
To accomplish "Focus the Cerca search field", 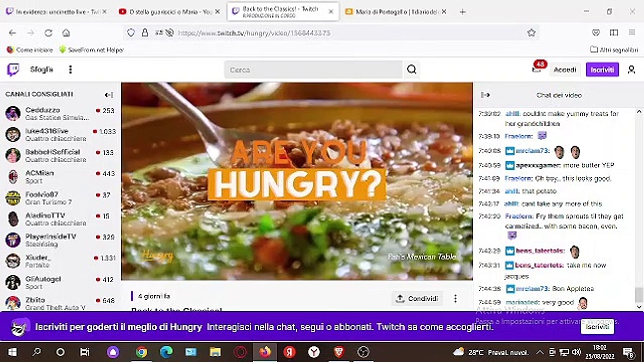I will pos(313,70).
